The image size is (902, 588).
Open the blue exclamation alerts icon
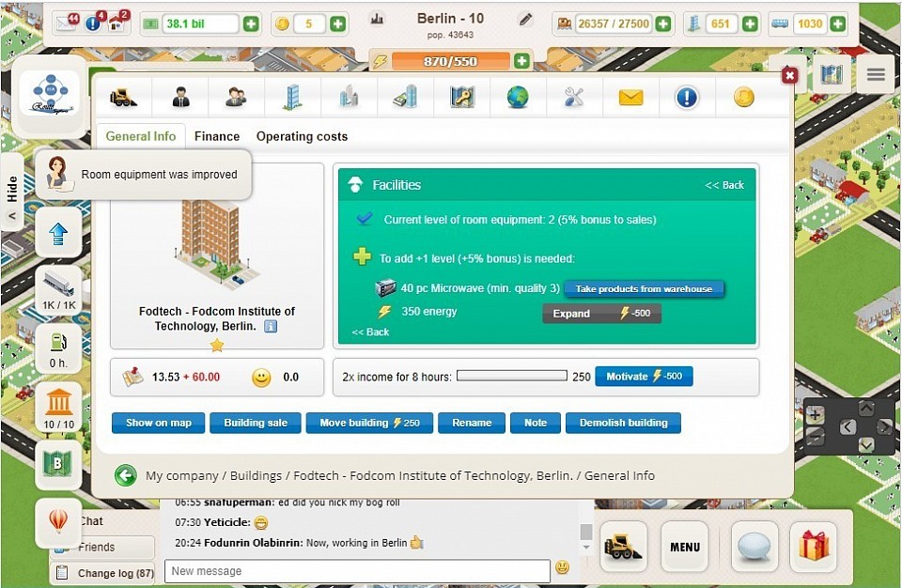pyautogui.click(x=687, y=98)
